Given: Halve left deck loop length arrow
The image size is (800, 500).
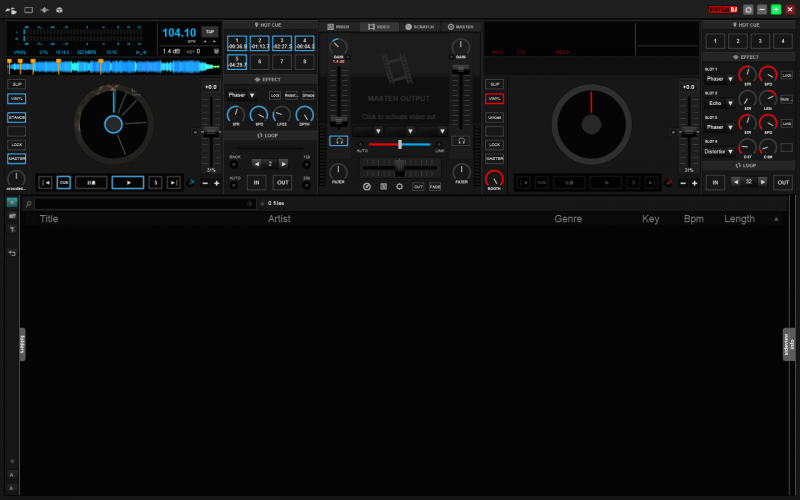Looking at the screenshot, I should pyautogui.click(x=257, y=164).
